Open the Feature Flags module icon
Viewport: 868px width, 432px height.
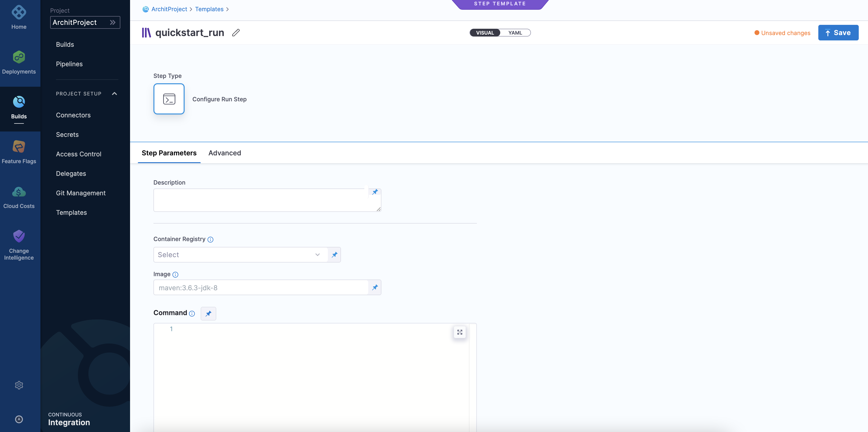(x=19, y=147)
